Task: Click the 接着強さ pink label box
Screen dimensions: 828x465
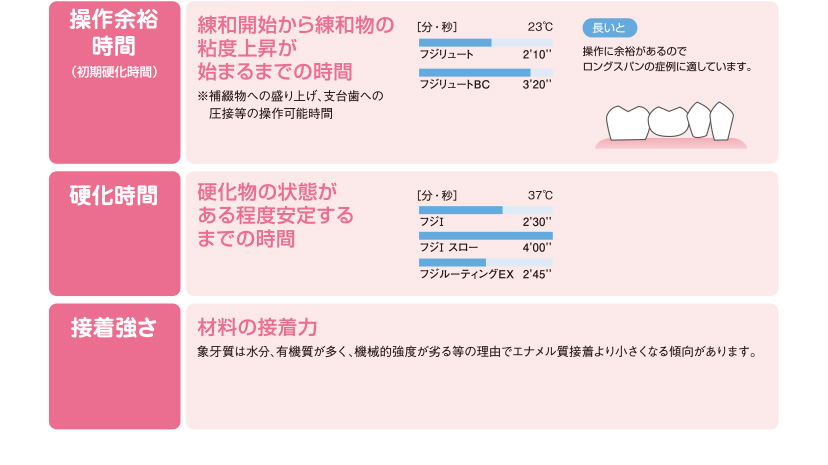Action: click(x=115, y=366)
